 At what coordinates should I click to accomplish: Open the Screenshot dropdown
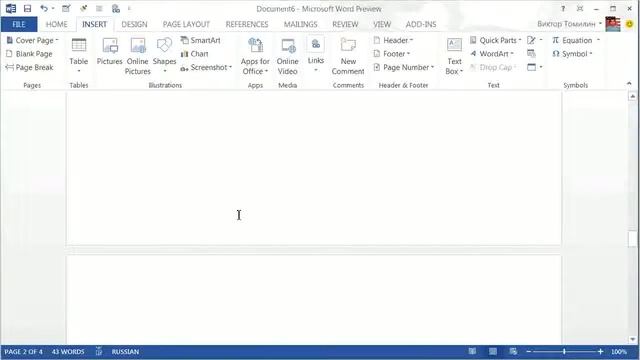pyautogui.click(x=206, y=67)
